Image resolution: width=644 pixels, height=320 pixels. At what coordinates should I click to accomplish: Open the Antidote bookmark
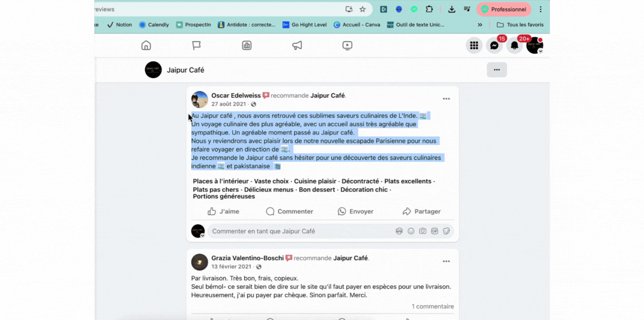pos(247,25)
